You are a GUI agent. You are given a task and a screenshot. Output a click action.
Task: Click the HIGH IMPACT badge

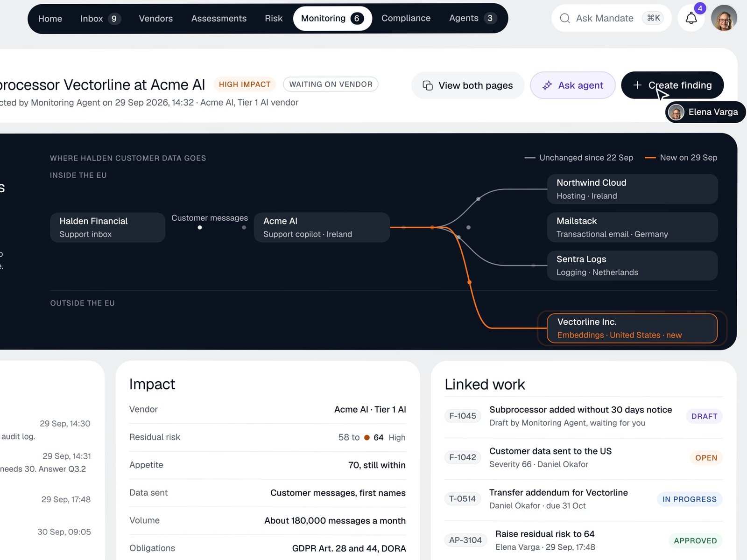click(245, 84)
